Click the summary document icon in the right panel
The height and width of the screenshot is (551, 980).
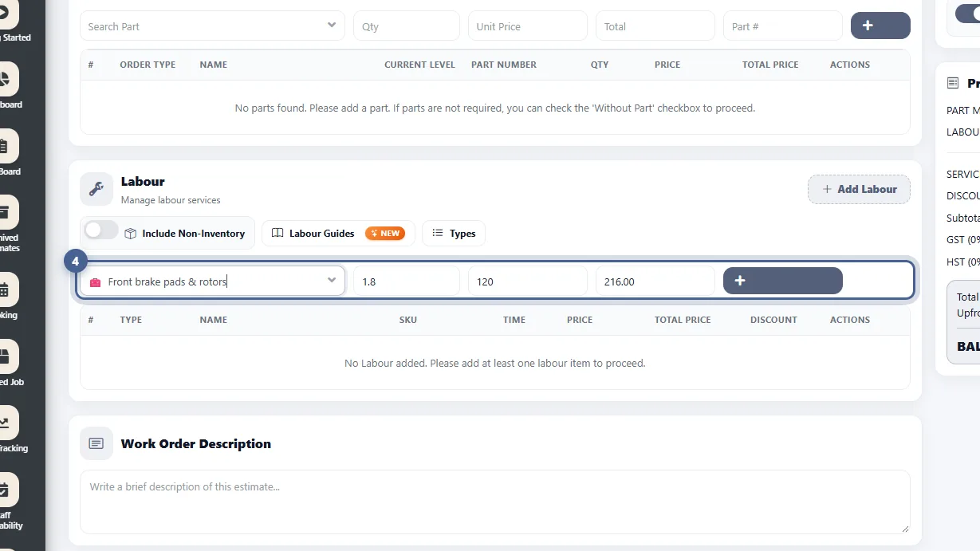[x=952, y=83]
